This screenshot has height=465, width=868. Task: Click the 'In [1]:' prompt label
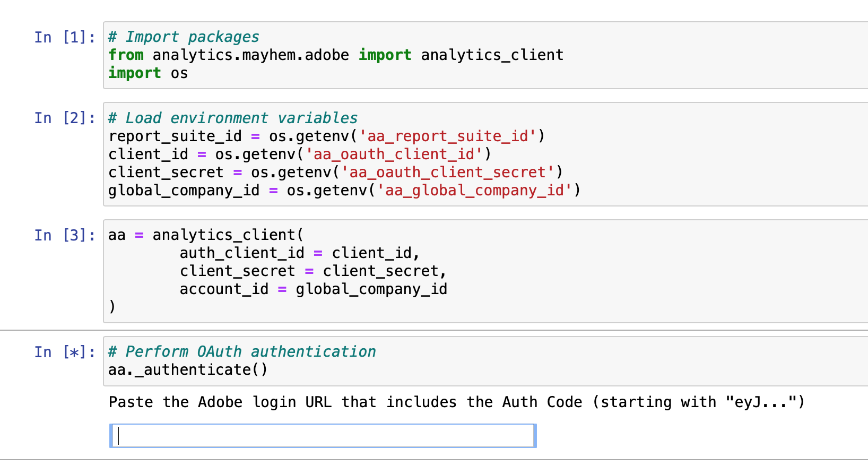point(65,37)
